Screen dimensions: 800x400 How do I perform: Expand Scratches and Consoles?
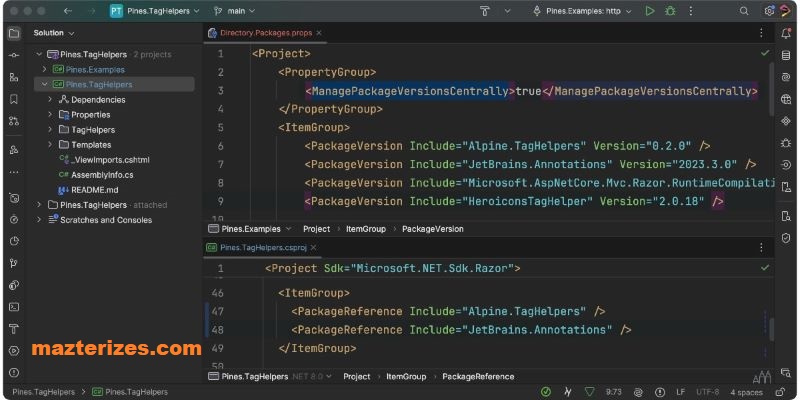(39, 220)
